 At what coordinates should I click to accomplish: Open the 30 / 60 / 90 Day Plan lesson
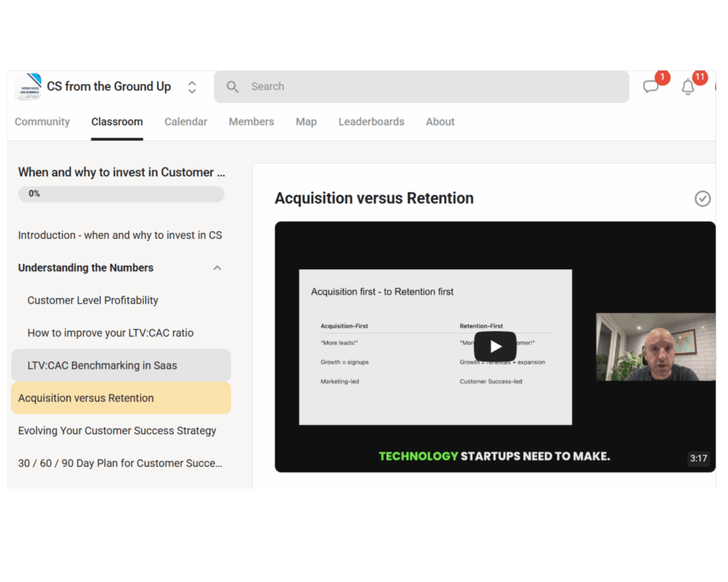(119, 463)
